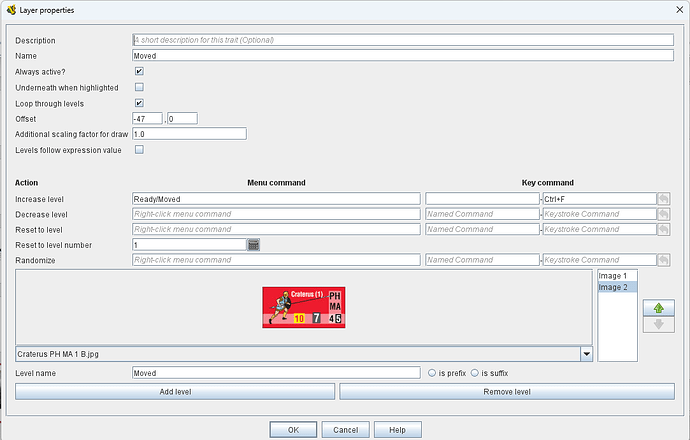
Task: Move level down with gray arrow
Action: [x=658, y=325]
